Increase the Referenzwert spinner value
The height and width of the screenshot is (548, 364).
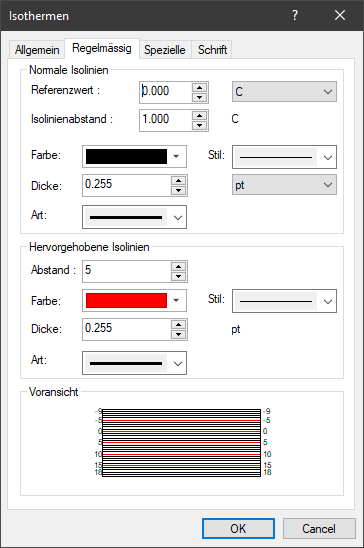click(x=199, y=87)
